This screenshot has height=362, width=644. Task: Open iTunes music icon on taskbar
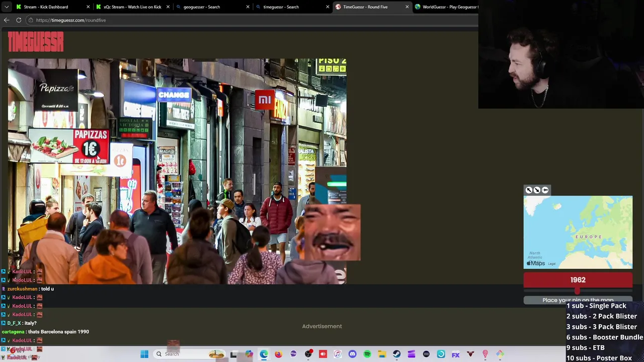click(338, 354)
